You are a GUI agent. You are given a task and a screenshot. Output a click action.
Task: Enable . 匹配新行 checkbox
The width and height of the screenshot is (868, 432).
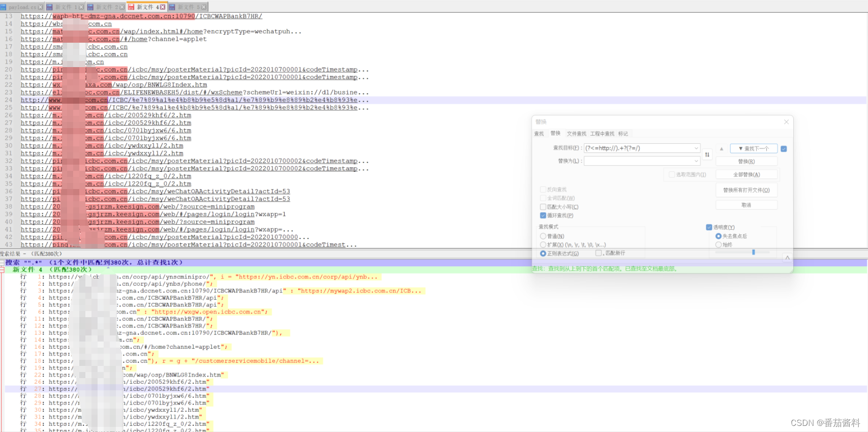click(599, 253)
